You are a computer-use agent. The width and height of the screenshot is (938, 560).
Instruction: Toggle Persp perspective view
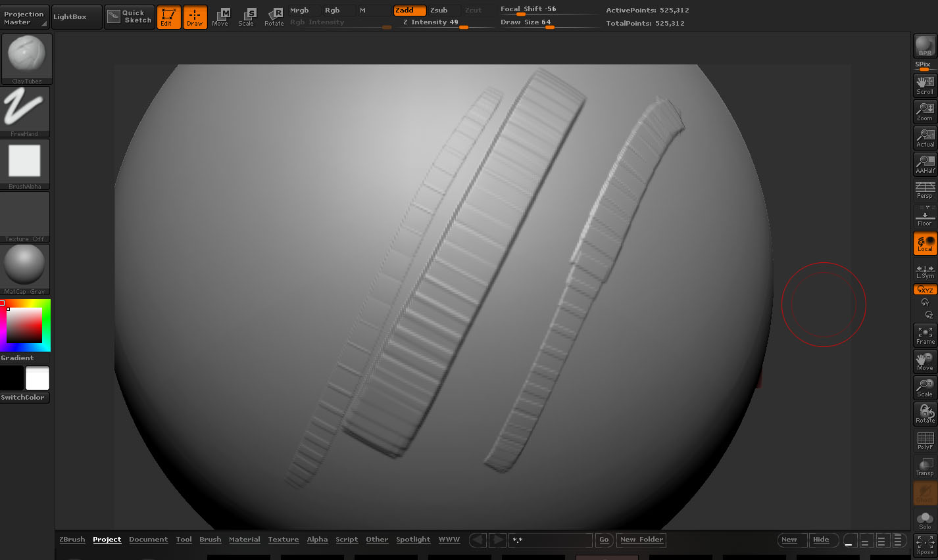tap(925, 191)
